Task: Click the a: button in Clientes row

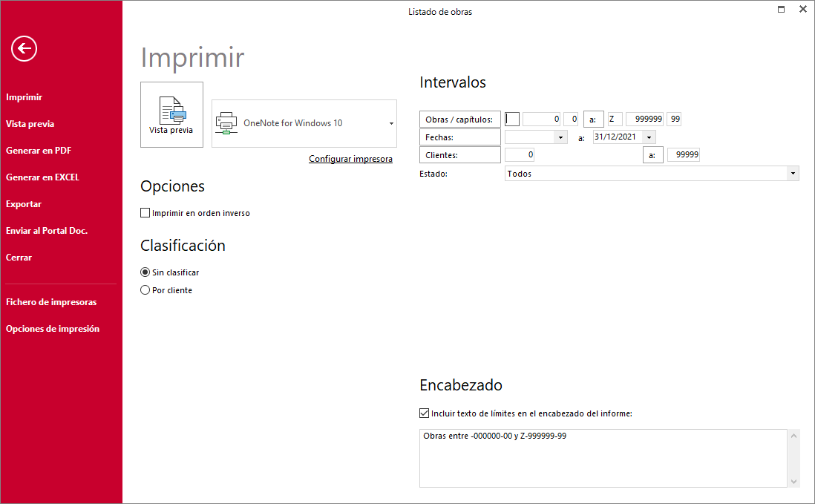Action: [x=653, y=155]
